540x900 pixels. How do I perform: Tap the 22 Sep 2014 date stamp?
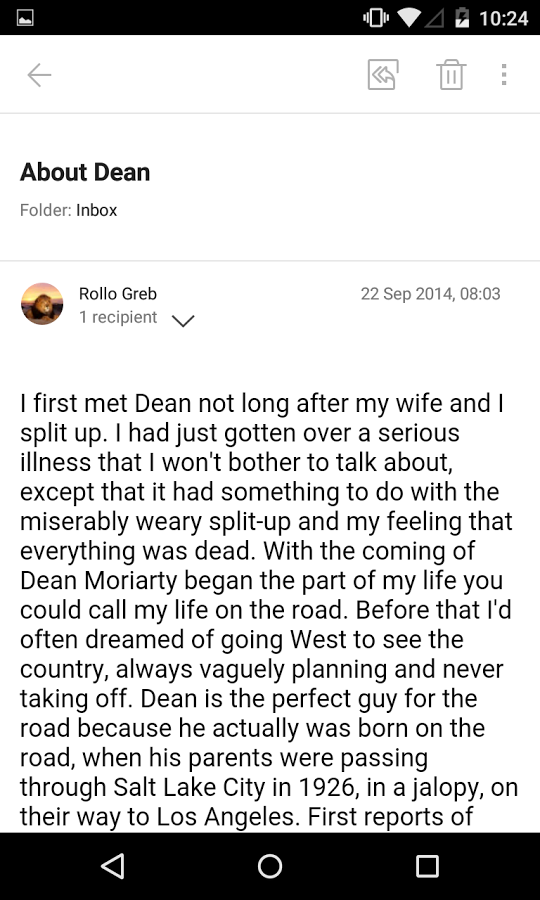tap(430, 294)
